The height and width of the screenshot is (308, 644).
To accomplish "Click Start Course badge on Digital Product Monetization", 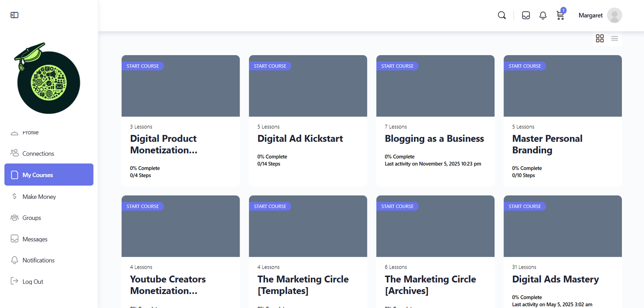I will pos(142,66).
